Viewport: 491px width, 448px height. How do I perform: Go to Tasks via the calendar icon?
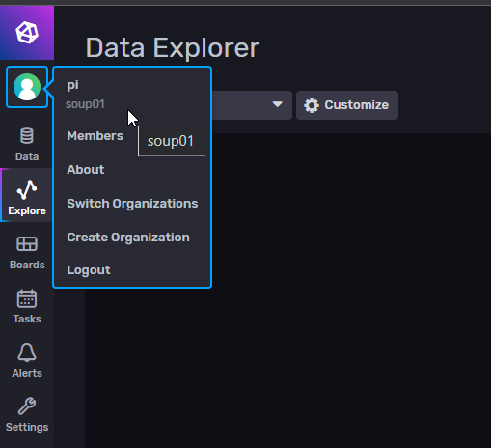point(27,298)
